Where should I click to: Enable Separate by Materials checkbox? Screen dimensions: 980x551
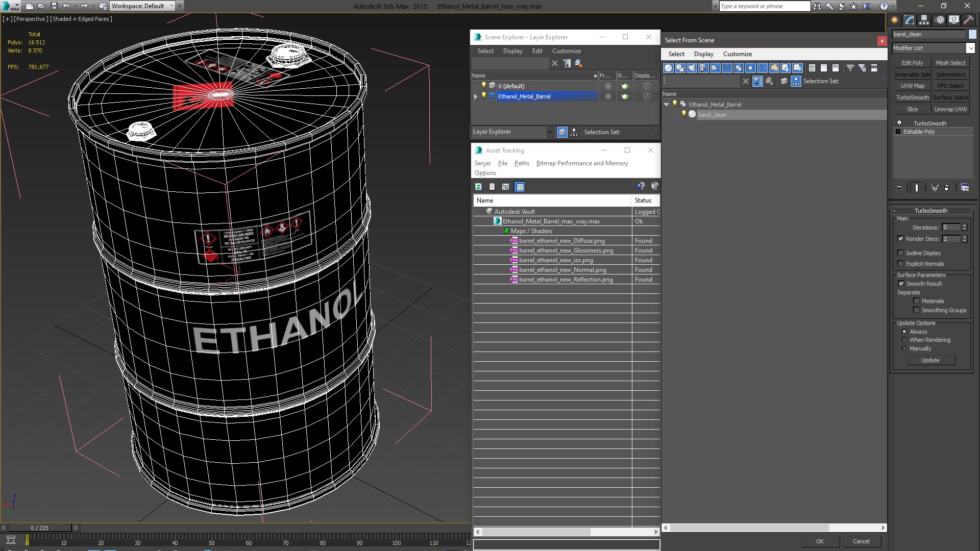(916, 301)
